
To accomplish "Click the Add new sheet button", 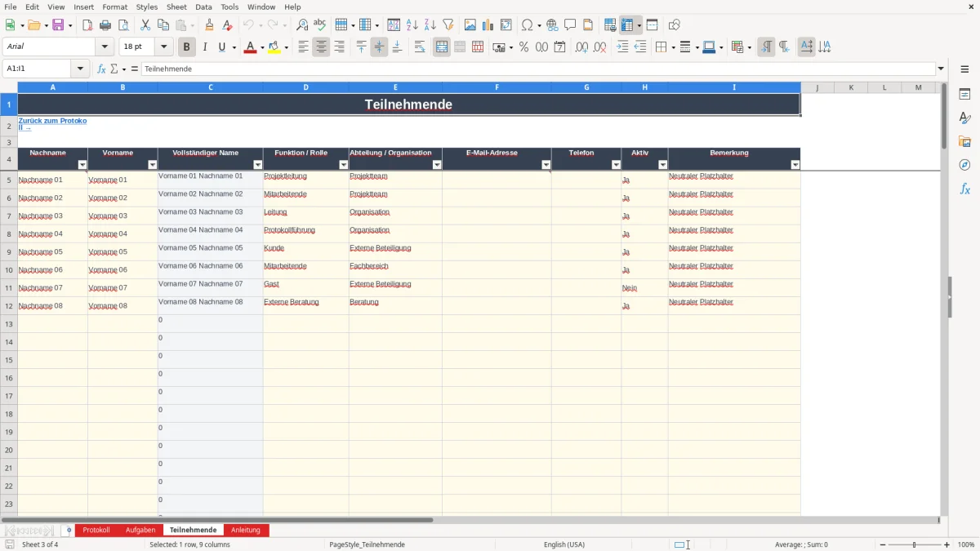I will click(69, 530).
